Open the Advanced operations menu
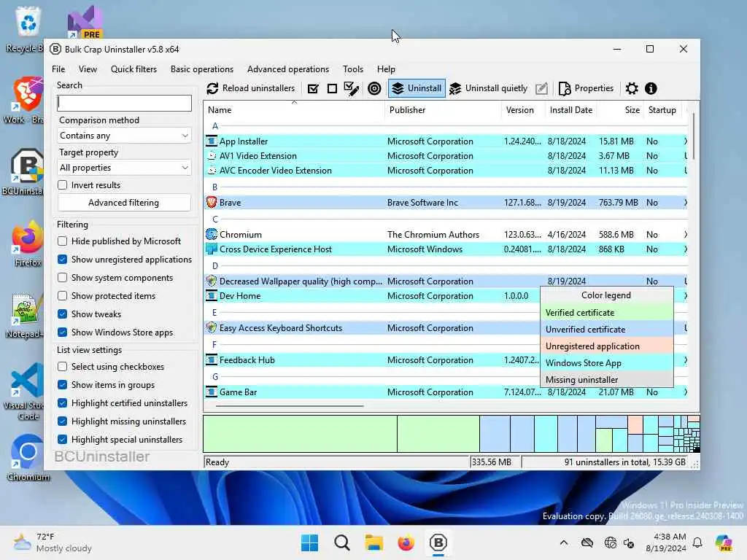This screenshot has height=560, width=747. 288,69
